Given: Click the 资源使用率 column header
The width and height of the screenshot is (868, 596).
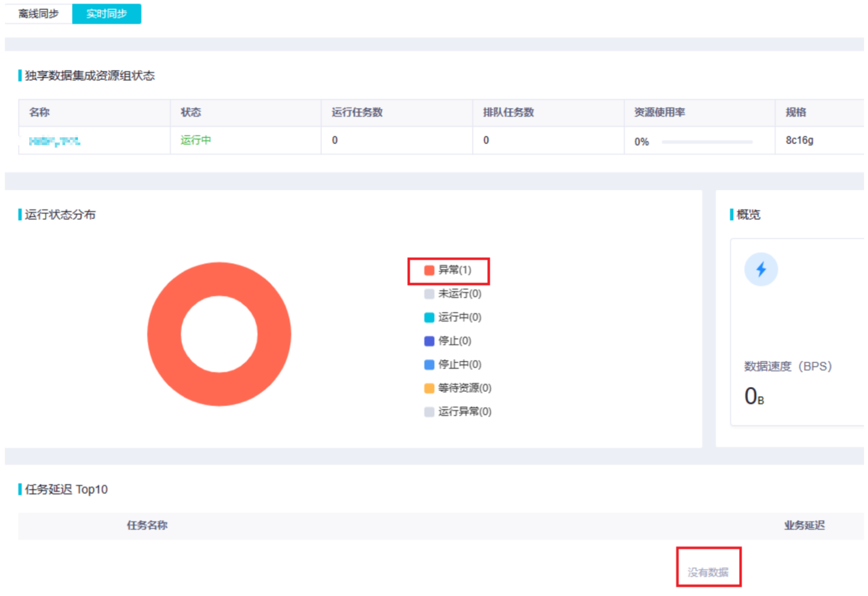Looking at the screenshot, I should coord(660,112).
